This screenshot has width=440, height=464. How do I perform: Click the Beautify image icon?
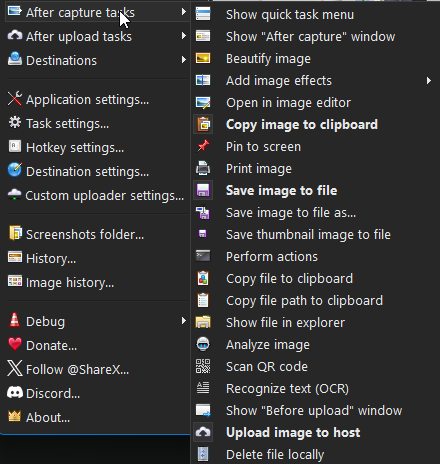(203, 58)
